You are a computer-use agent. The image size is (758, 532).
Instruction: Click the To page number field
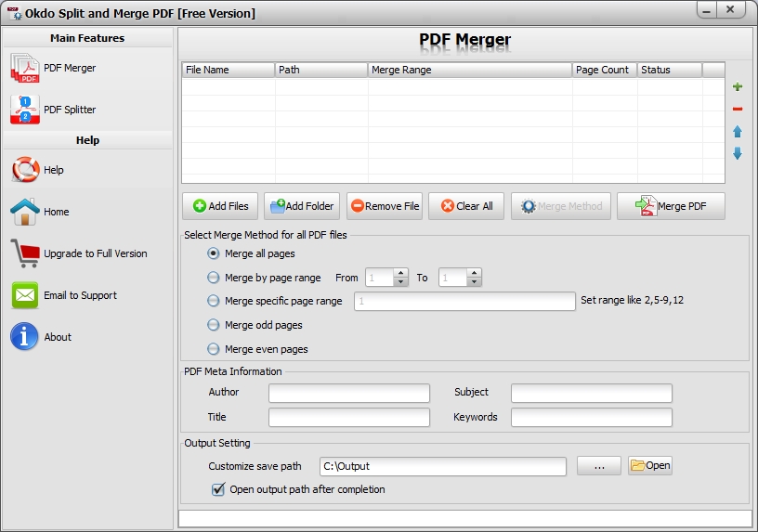(x=453, y=278)
